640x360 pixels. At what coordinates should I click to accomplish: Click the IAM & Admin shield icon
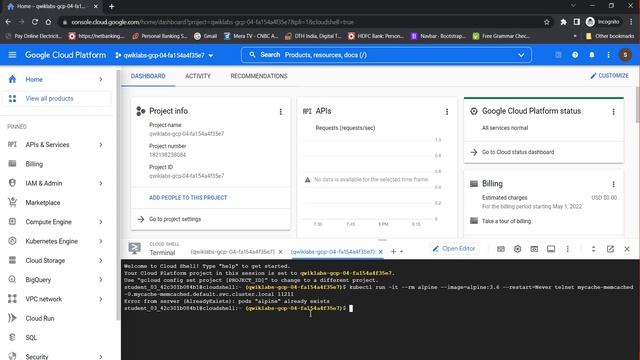(12, 183)
